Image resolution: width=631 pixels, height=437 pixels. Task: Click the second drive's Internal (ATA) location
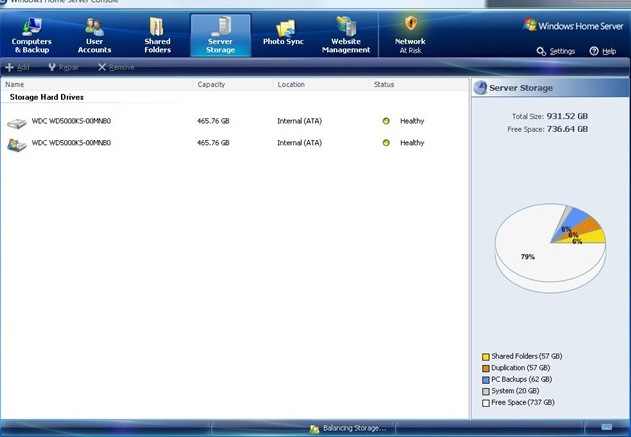[299, 142]
